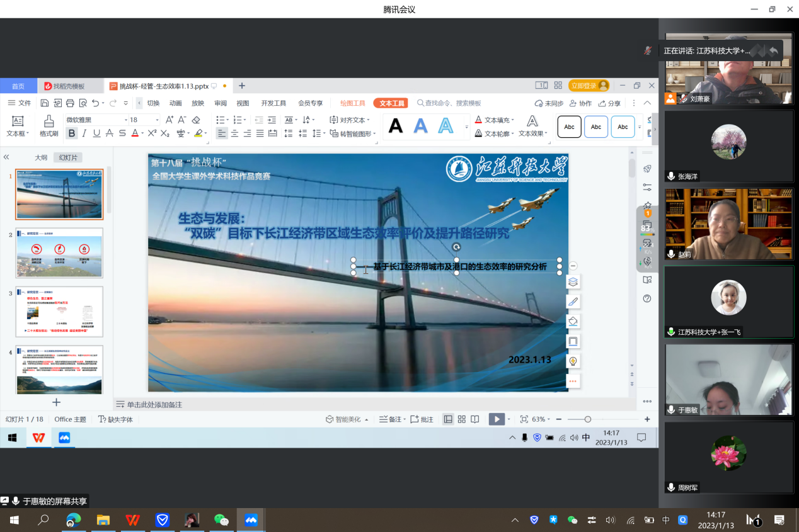Click the 立即登录 login button
Viewport: 799px width, 532px height.
pos(588,86)
